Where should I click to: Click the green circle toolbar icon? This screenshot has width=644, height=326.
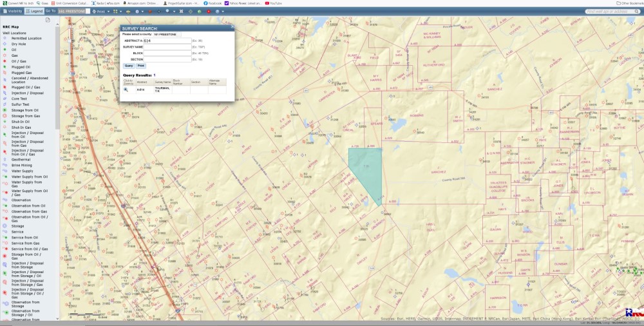point(199,11)
